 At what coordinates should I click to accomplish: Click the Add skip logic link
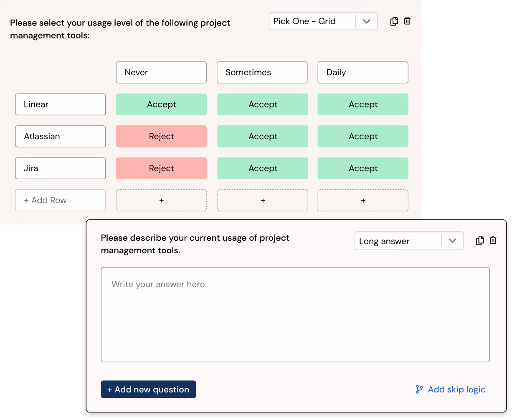(x=456, y=389)
